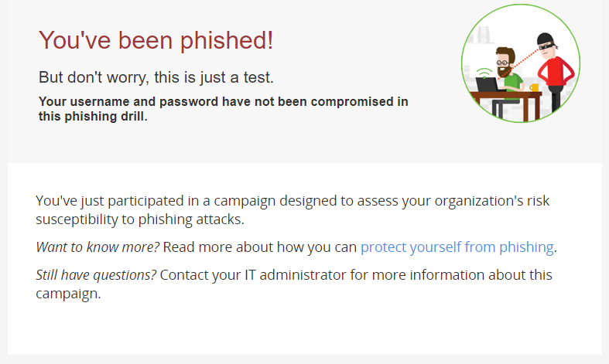Screen dimensions: 609x364
Task: Open the protect yourself from phishing link
Action: [x=457, y=247]
